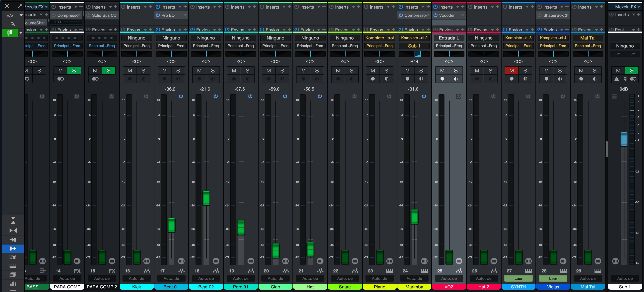This screenshot has width=644, height=292.
Task: Click the metronome icon on Sub 1 channel
Action: coord(617,79)
